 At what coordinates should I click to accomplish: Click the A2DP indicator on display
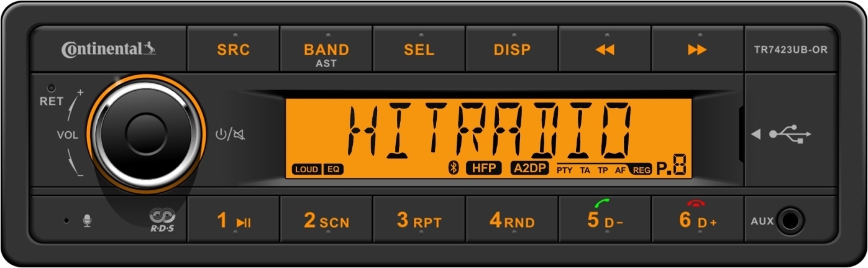[531, 168]
